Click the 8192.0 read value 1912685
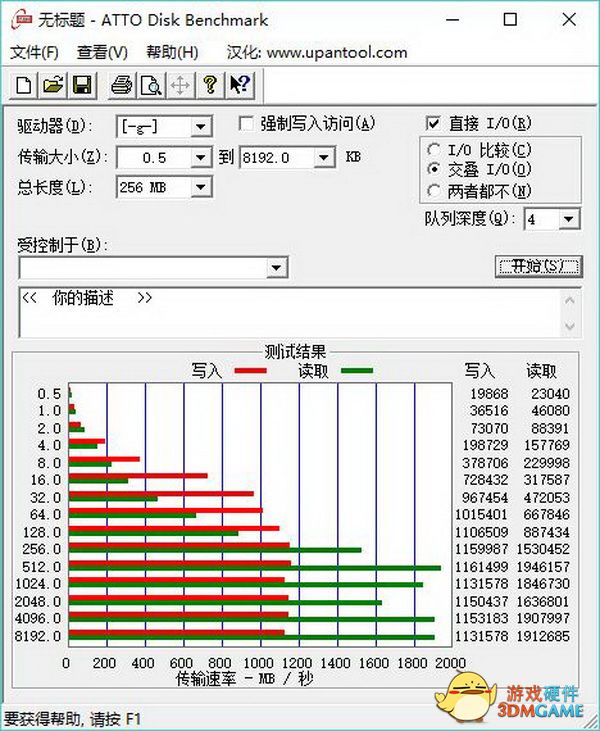 point(543,636)
